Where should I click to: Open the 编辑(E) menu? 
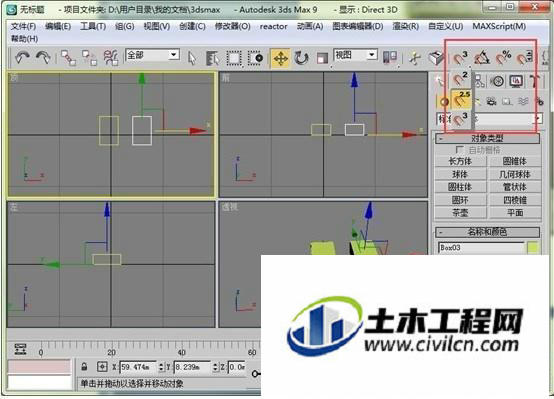pos(58,27)
